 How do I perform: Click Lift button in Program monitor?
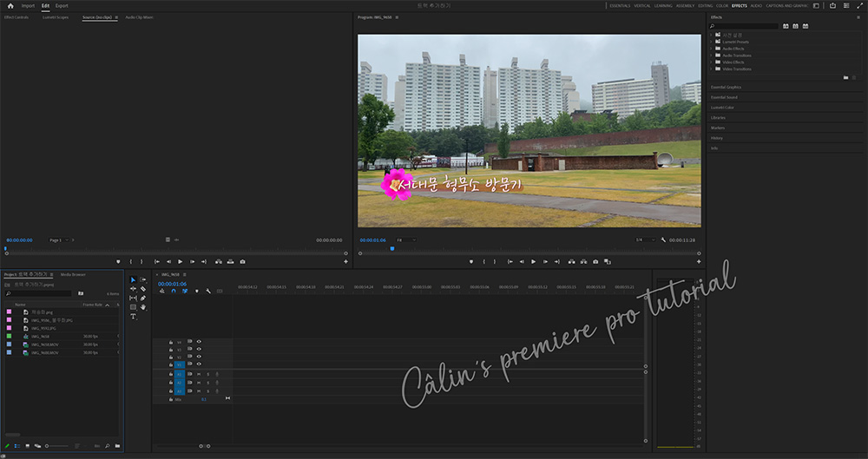(x=571, y=261)
